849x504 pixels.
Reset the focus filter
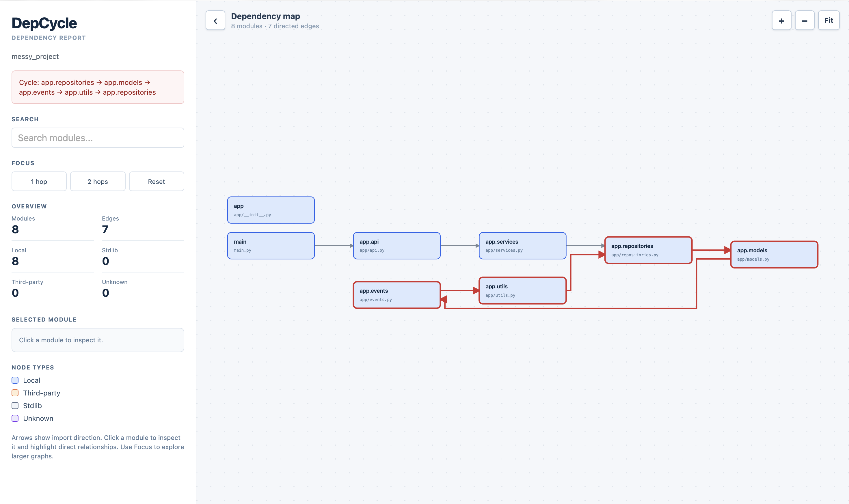[157, 181]
